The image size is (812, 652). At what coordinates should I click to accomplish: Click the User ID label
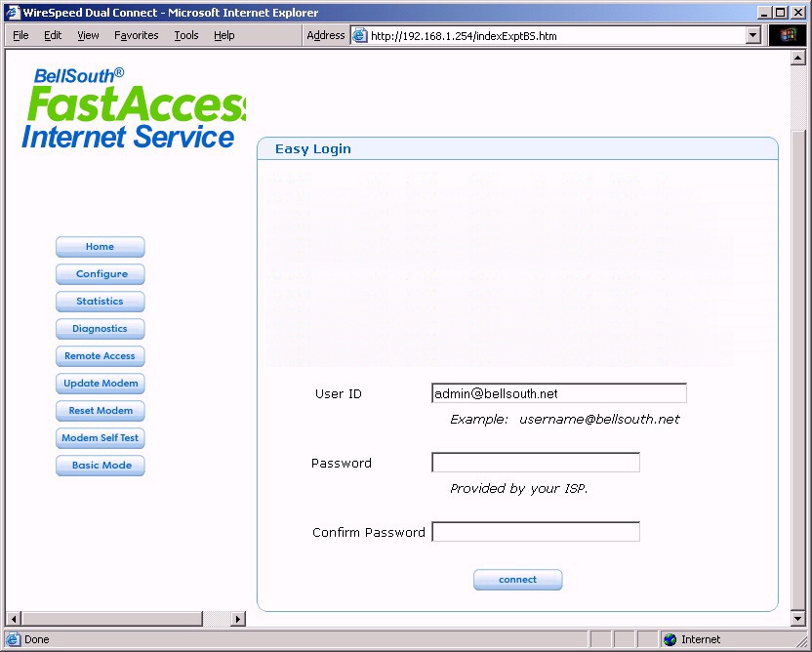point(339,394)
